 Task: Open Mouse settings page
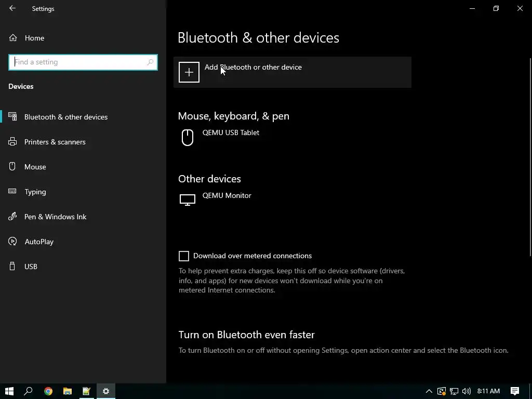pos(83,167)
